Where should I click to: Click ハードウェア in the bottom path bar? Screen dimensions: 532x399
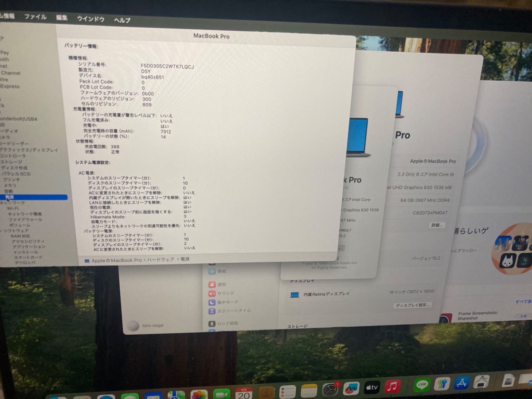(x=161, y=259)
